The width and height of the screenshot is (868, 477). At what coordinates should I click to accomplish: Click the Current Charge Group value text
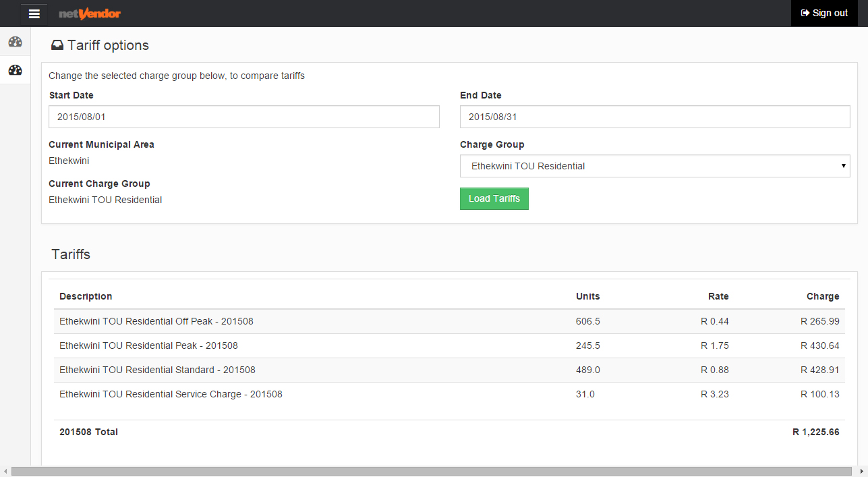pos(105,200)
